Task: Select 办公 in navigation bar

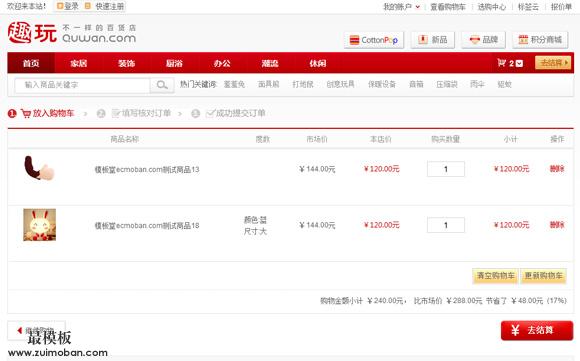Action: tap(222, 63)
